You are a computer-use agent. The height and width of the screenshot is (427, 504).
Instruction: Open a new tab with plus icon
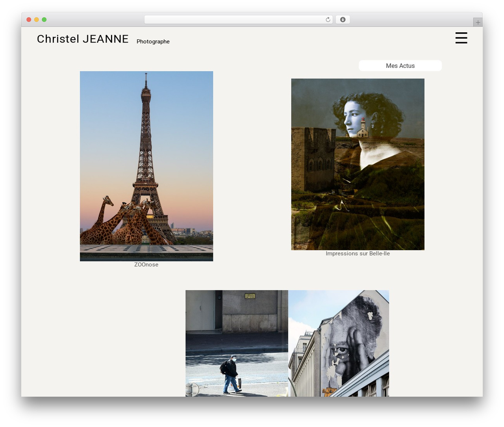coord(478,22)
